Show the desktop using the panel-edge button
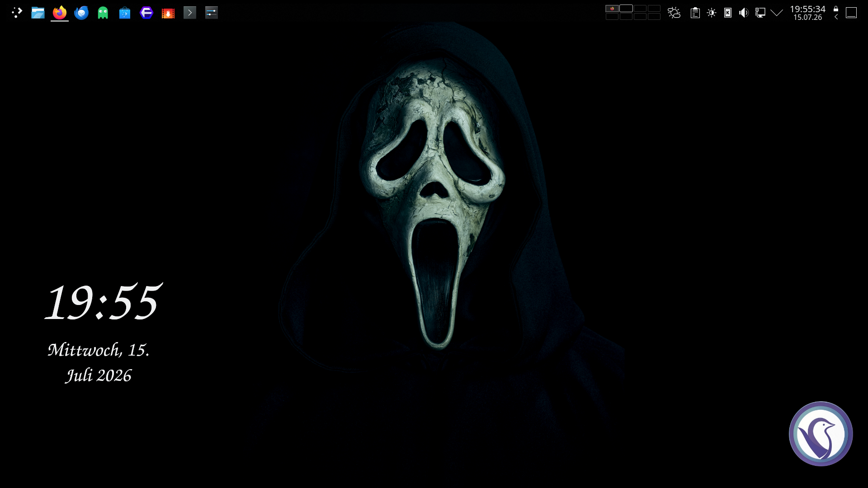 point(851,13)
